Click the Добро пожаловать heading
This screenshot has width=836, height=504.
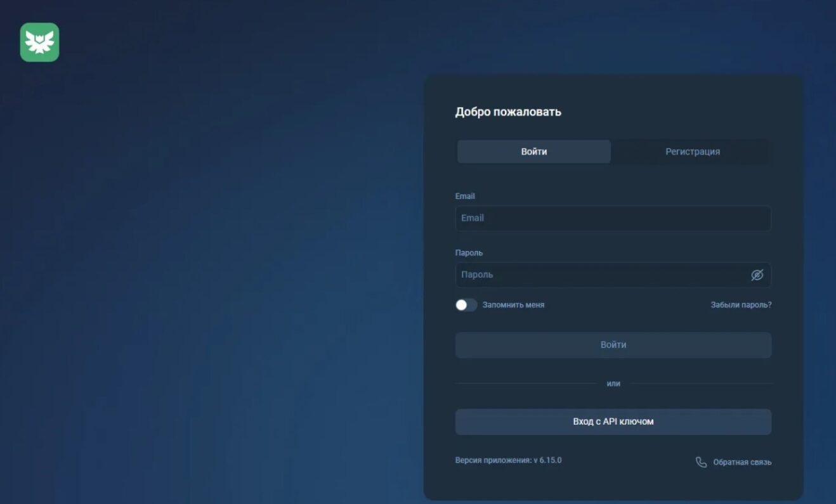pyautogui.click(x=508, y=112)
